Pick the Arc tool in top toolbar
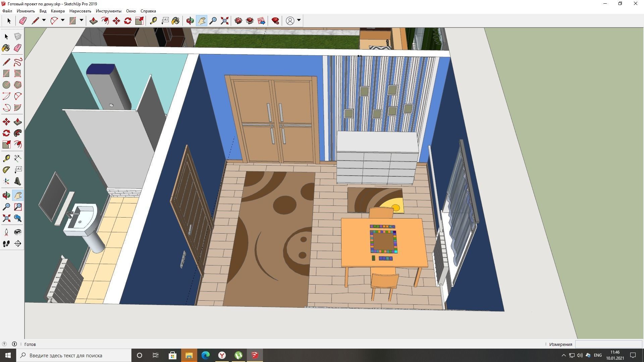Screen dimensions: 644x362 pos(54,21)
